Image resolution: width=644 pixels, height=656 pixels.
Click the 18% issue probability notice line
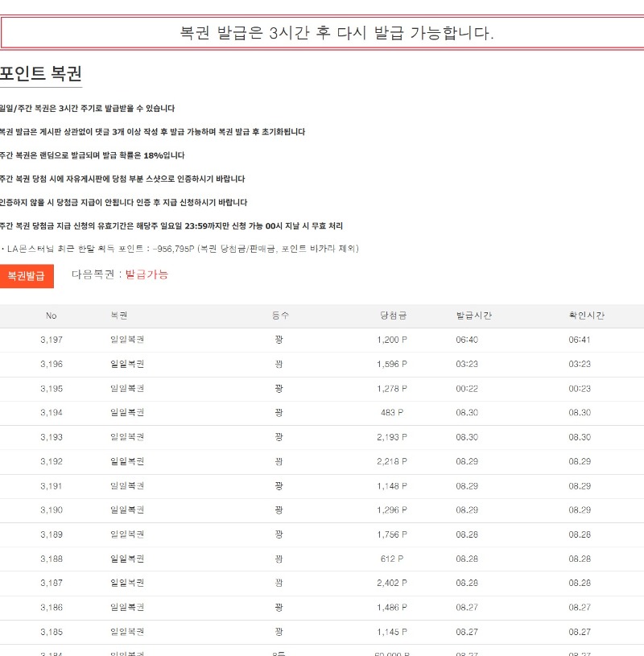(92, 155)
